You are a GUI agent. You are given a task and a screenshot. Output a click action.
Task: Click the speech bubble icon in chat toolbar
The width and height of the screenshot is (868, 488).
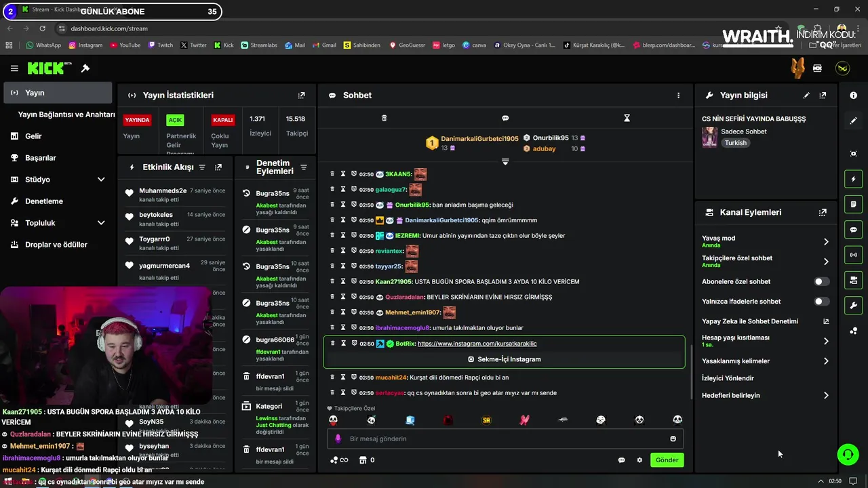click(505, 118)
